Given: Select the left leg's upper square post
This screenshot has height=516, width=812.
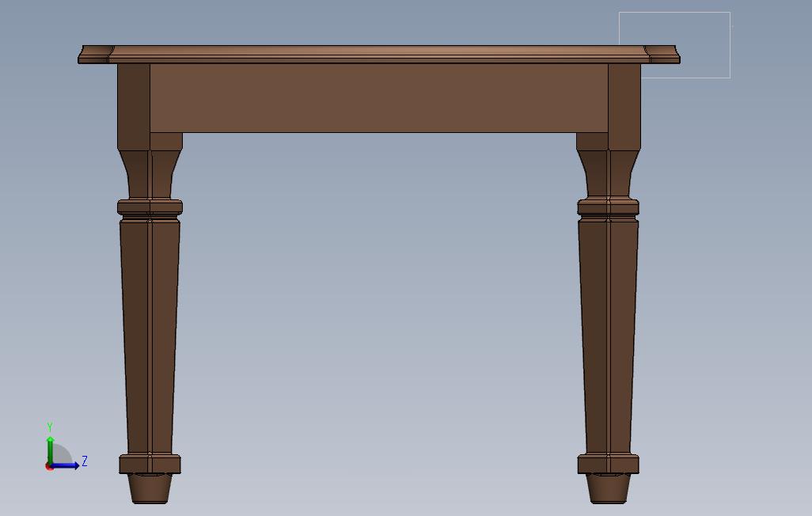Looking at the screenshot, I should click(134, 107).
